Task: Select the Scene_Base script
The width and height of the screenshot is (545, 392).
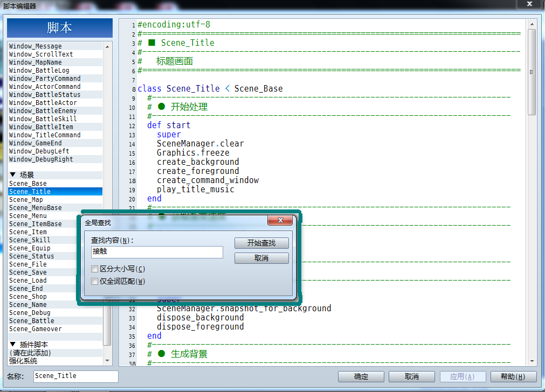Action: tap(56, 183)
